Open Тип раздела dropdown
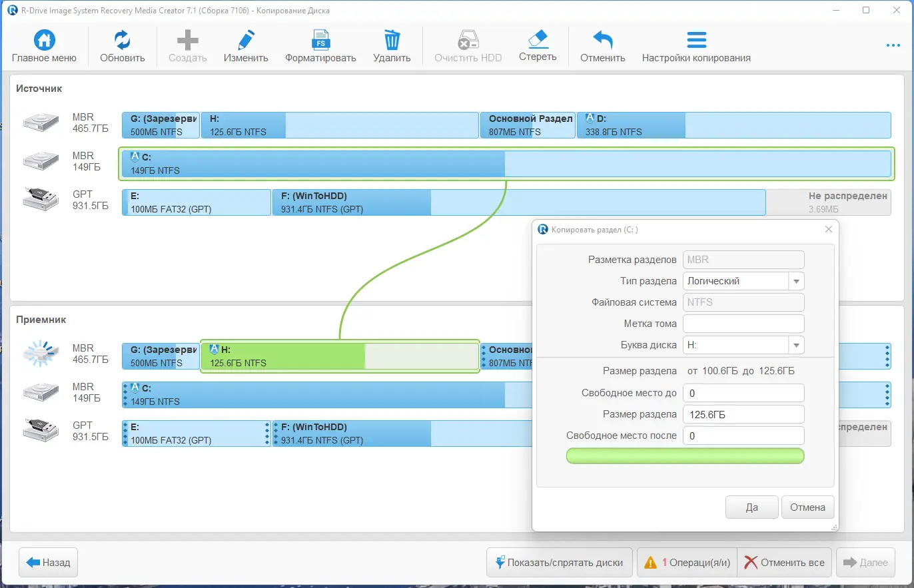This screenshot has height=588, width=914. coord(743,281)
